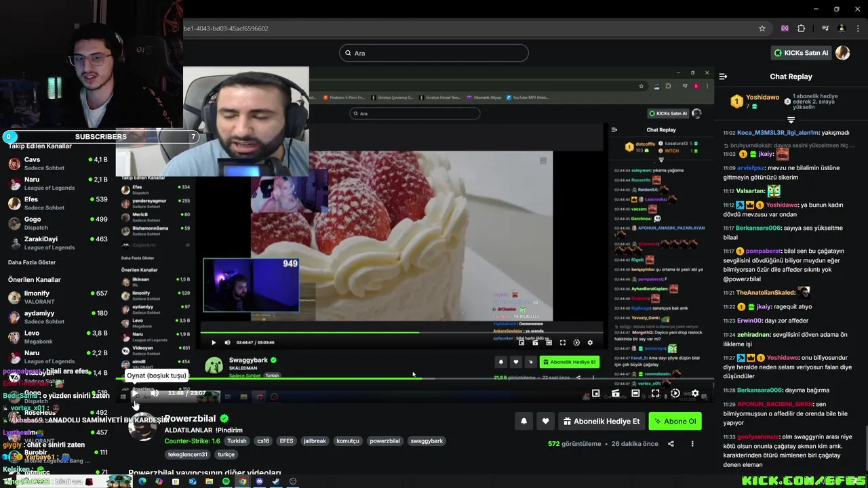Open Yoshidawo gifter leaderboard entry
Image resolution: width=868 pixels, height=488 pixels.
point(753,101)
